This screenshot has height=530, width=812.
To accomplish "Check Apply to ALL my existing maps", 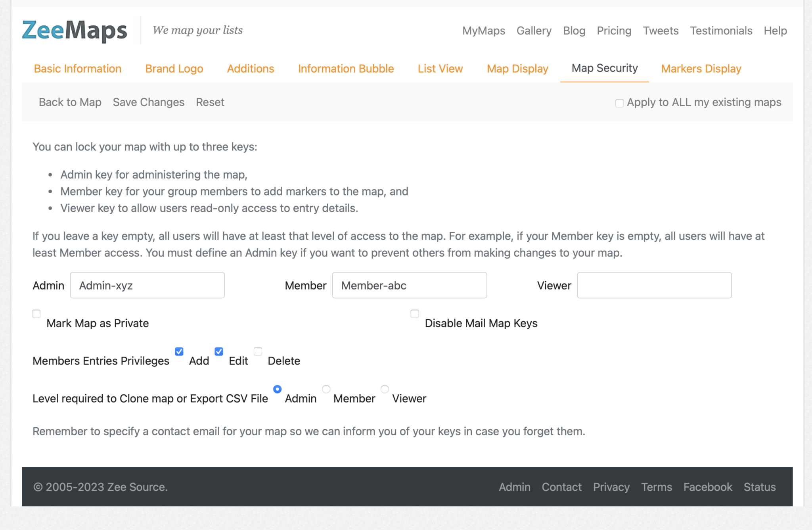I will pos(619,103).
